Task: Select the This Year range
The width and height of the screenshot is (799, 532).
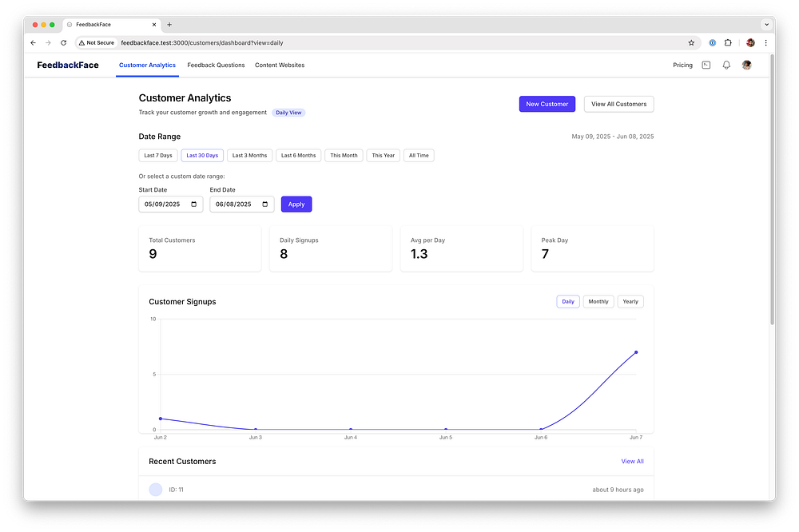Action: 384,156
